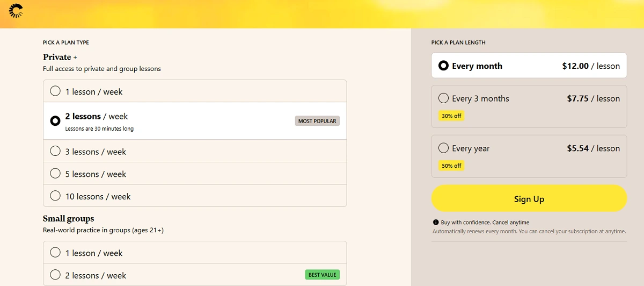Viewport: 644px width, 286px height.
Task: Click the 30% off yellow tag
Action: [451, 116]
